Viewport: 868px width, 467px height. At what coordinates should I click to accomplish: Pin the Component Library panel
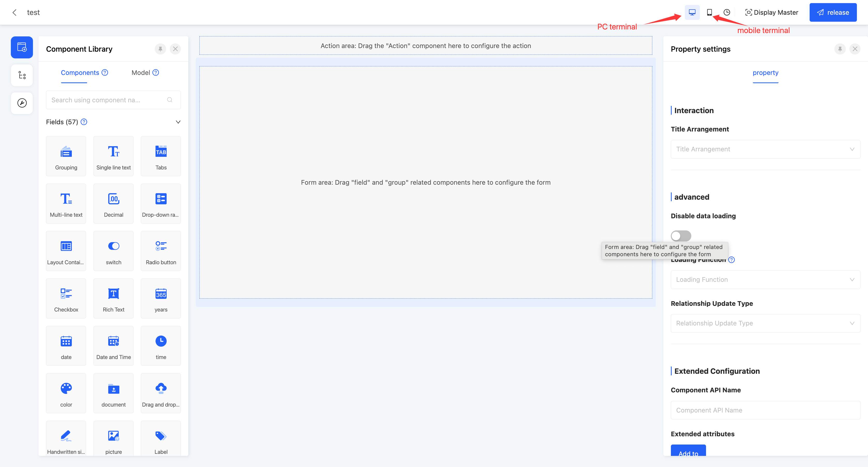(160, 49)
